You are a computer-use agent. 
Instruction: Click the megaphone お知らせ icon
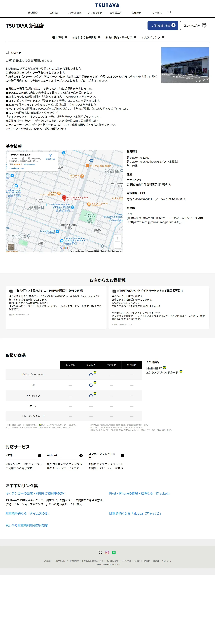tap(7, 53)
